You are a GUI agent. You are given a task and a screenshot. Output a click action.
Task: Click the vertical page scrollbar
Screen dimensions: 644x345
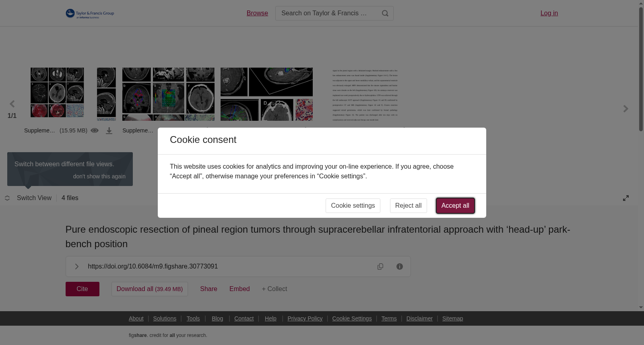pyautogui.click(x=641, y=69)
